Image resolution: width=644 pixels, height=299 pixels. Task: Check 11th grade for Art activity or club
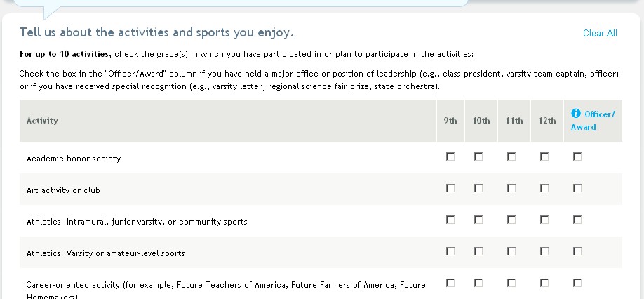click(x=511, y=188)
